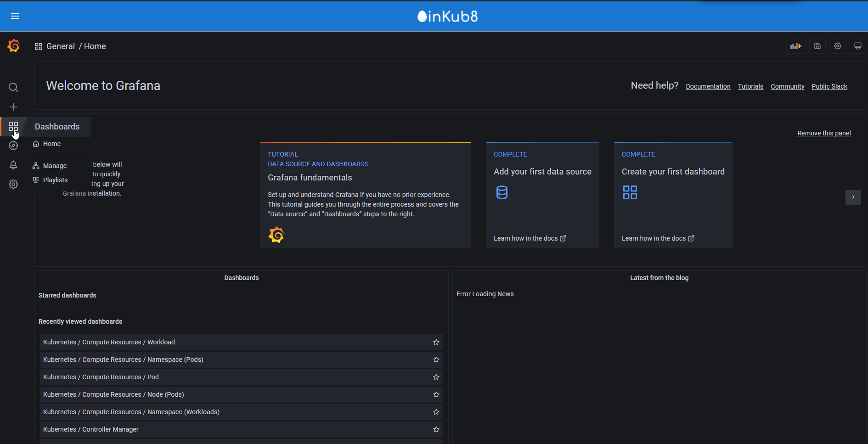
Task: Click the Add your first data source title
Action: pyautogui.click(x=542, y=172)
